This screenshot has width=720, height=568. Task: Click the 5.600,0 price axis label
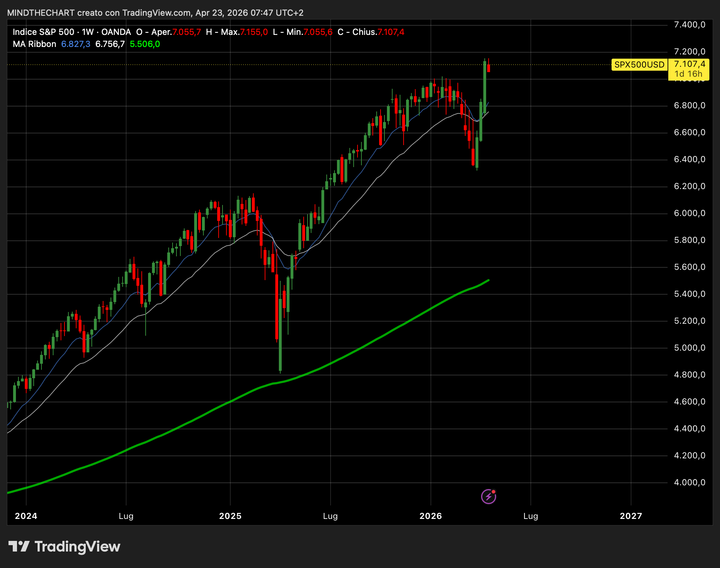pos(690,267)
